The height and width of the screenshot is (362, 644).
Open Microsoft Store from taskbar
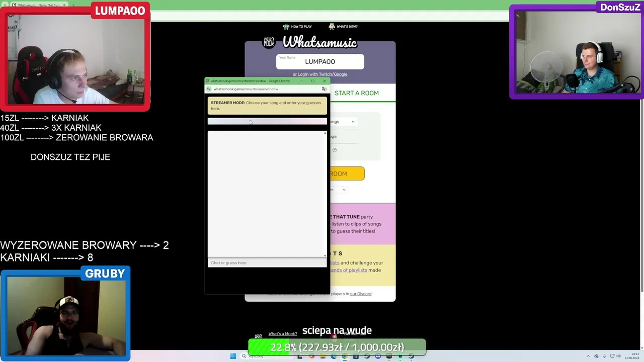pyautogui.click(x=356, y=356)
